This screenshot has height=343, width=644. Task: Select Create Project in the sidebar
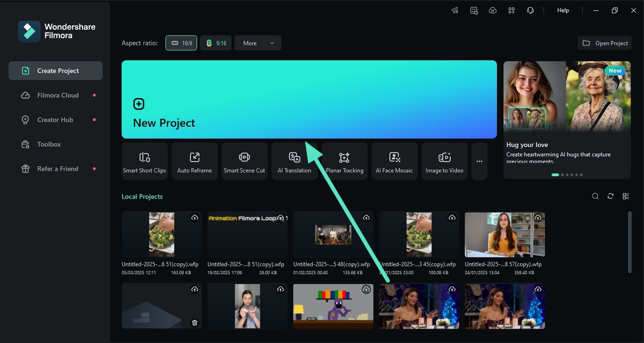[x=55, y=71]
